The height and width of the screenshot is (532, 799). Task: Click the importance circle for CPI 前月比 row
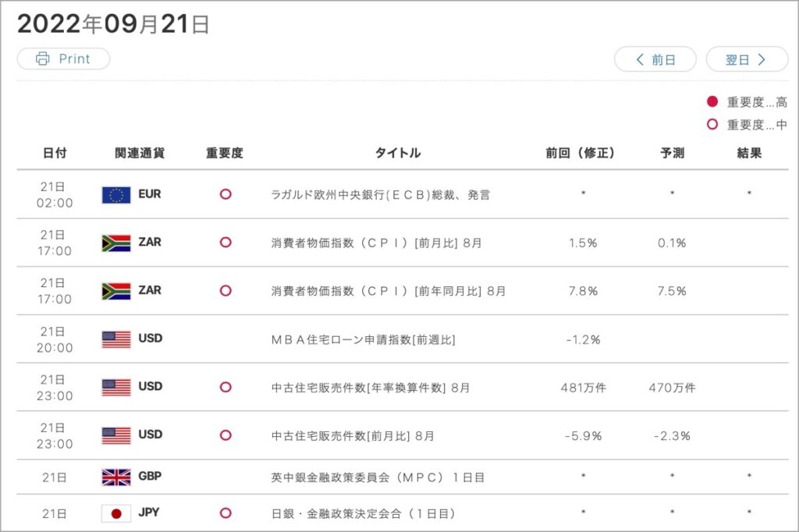pos(225,242)
